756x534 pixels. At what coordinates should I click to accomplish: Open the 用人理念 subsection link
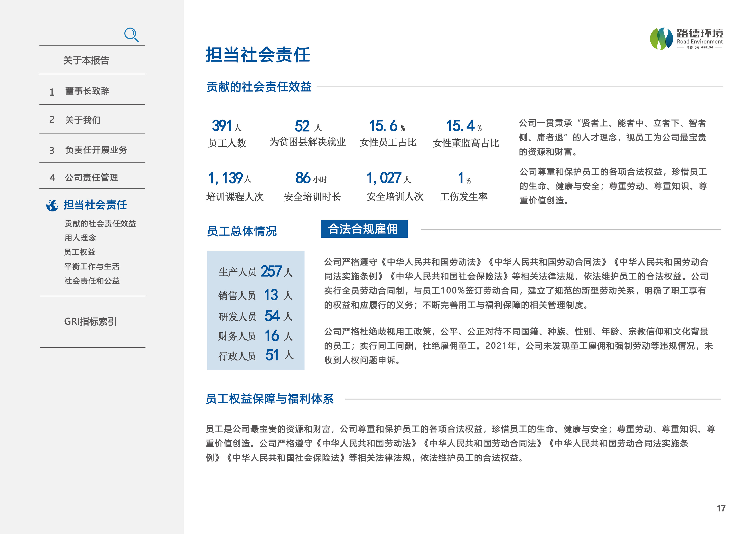[80, 238]
